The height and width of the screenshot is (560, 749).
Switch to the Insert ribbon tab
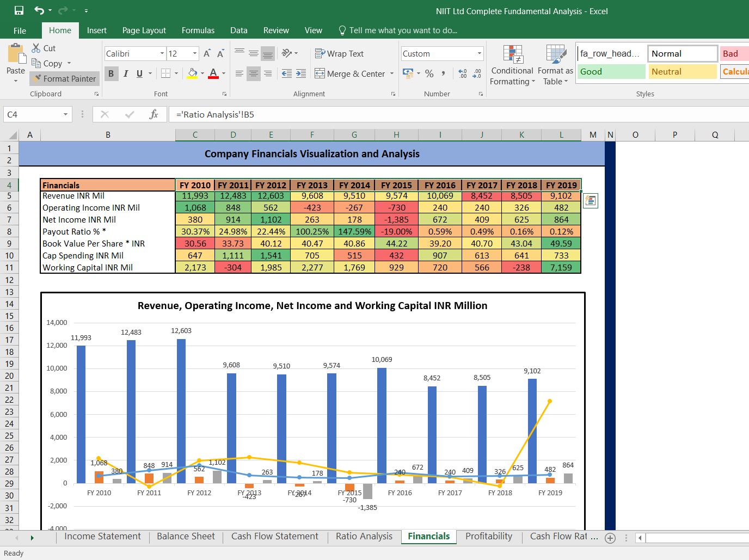click(97, 30)
